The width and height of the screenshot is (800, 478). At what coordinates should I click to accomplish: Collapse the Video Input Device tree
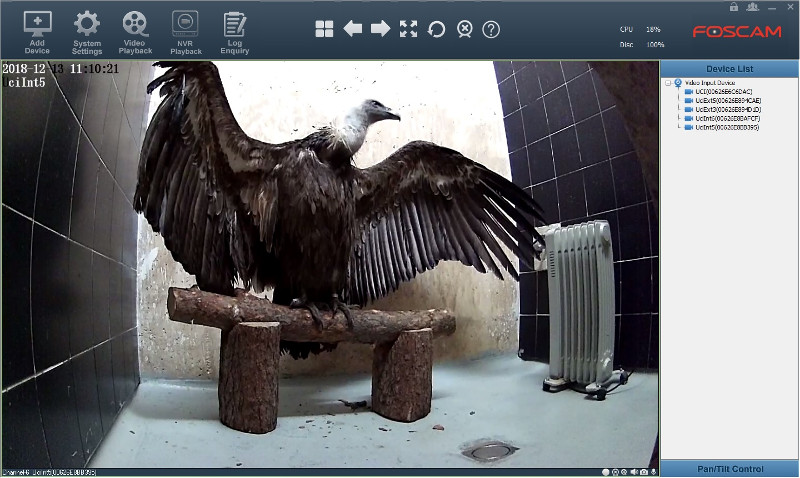668,83
